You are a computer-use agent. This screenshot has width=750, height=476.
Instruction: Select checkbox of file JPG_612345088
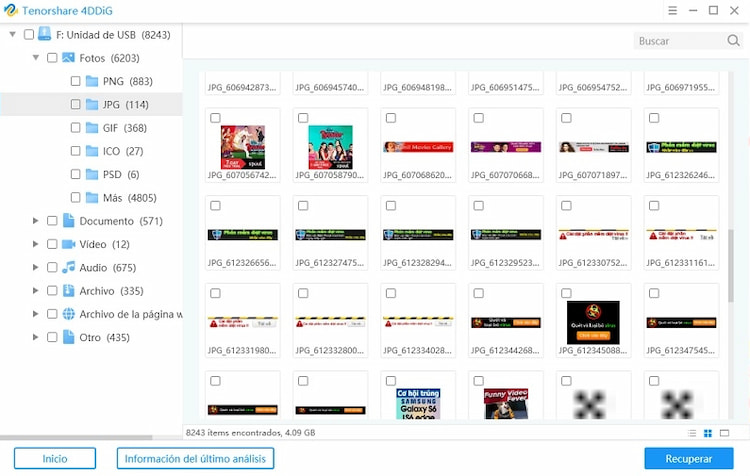point(566,293)
